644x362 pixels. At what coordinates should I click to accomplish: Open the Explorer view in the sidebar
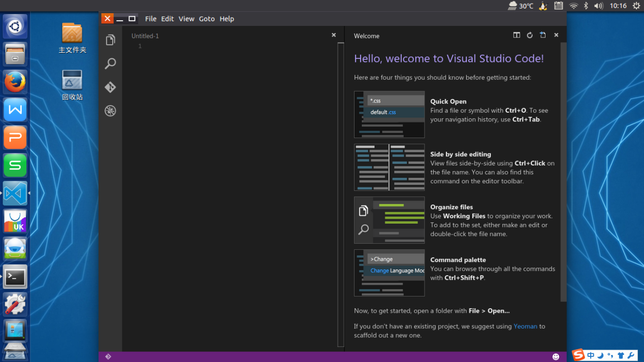(x=110, y=40)
